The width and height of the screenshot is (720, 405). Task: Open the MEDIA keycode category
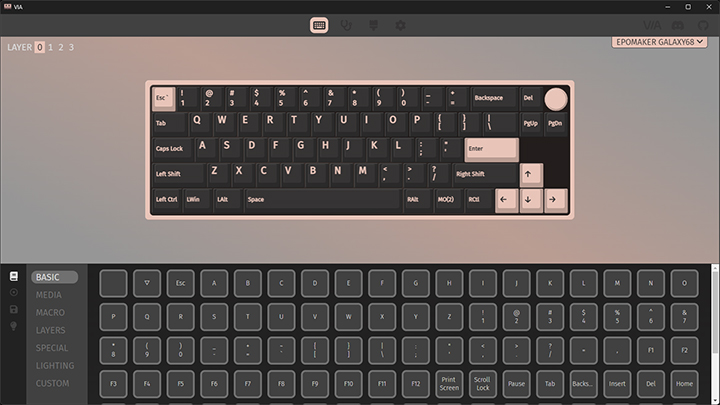pyautogui.click(x=48, y=295)
